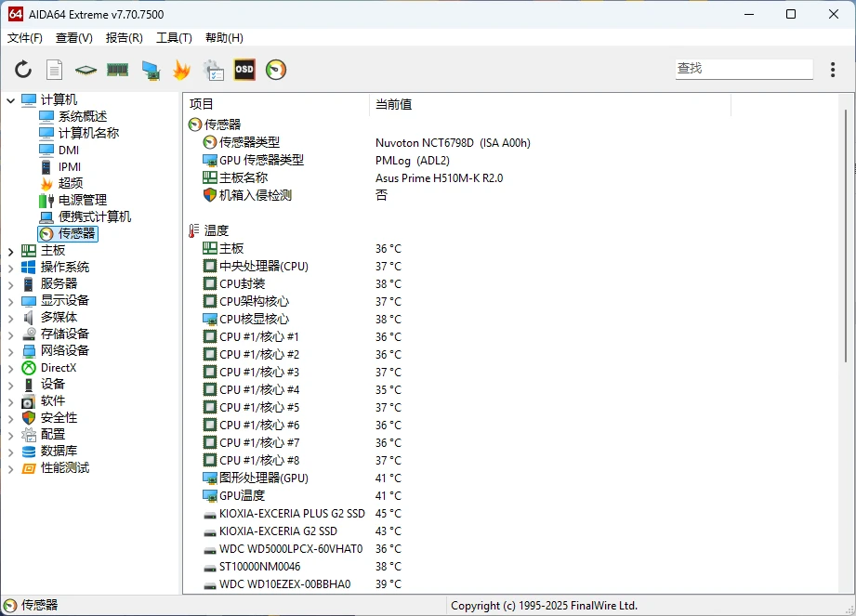This screenshot has height=616, width=856.
Task: Expand the 网络设备 tree node
Action: (x=10, y=351)
